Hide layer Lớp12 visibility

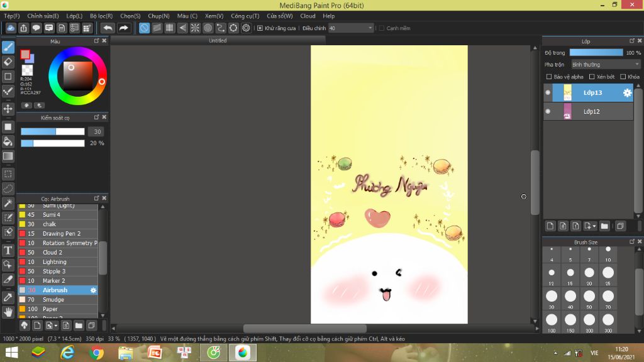548,111
